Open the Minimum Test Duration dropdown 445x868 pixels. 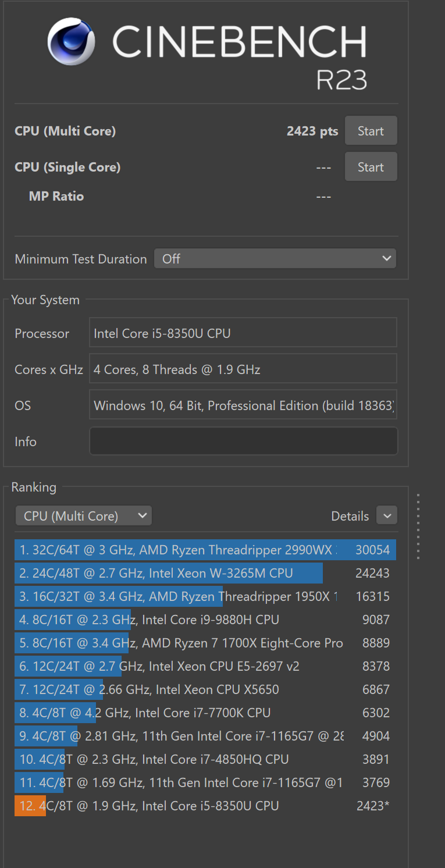click(x=275, y=259)
